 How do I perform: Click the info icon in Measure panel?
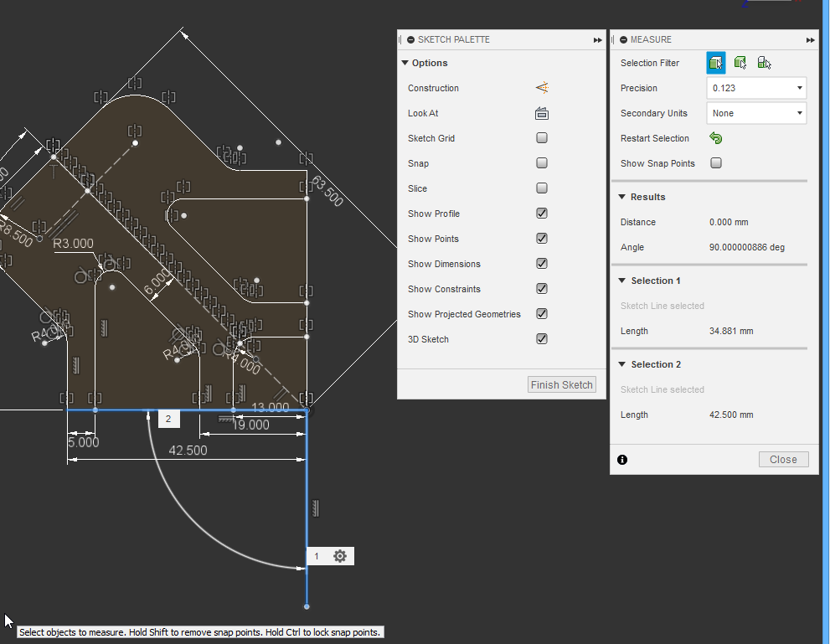(x=622, y=459)
